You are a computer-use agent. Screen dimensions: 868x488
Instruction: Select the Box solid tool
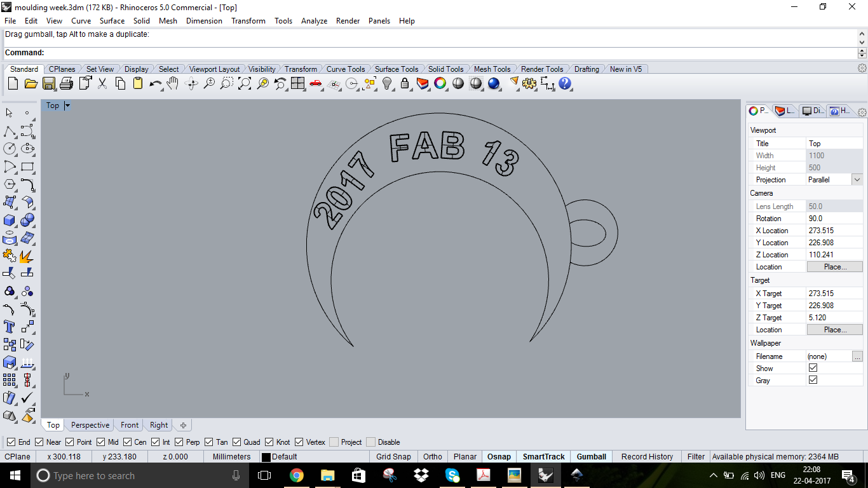pos(10,220)
